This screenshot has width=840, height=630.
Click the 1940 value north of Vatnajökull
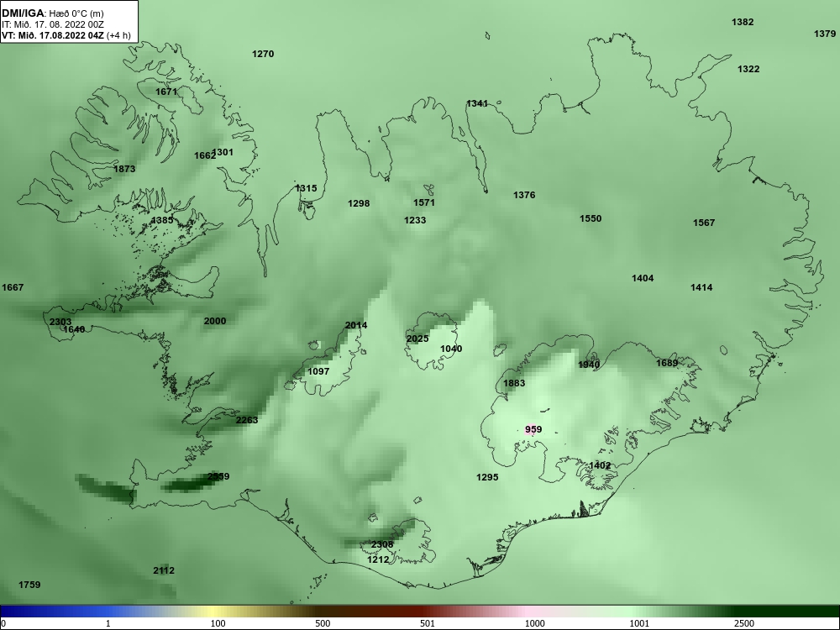(x=590, y=365)
